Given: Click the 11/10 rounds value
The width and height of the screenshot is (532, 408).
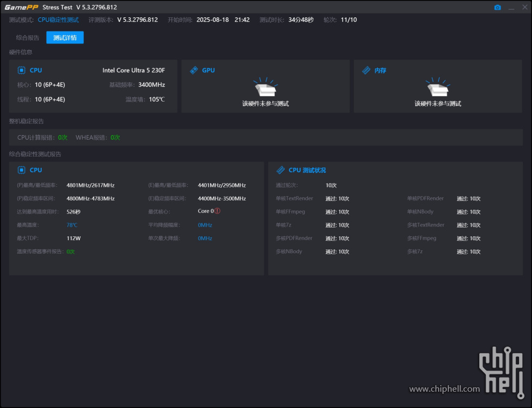Looking at the screenshot, I should [349, 20].
